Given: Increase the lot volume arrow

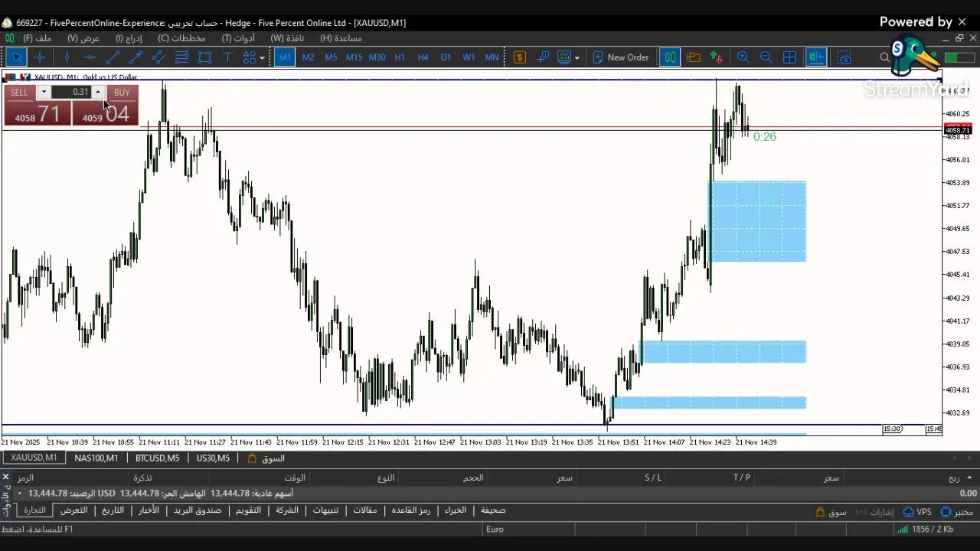Looking at the screenshot, I should tap(97, 92).
